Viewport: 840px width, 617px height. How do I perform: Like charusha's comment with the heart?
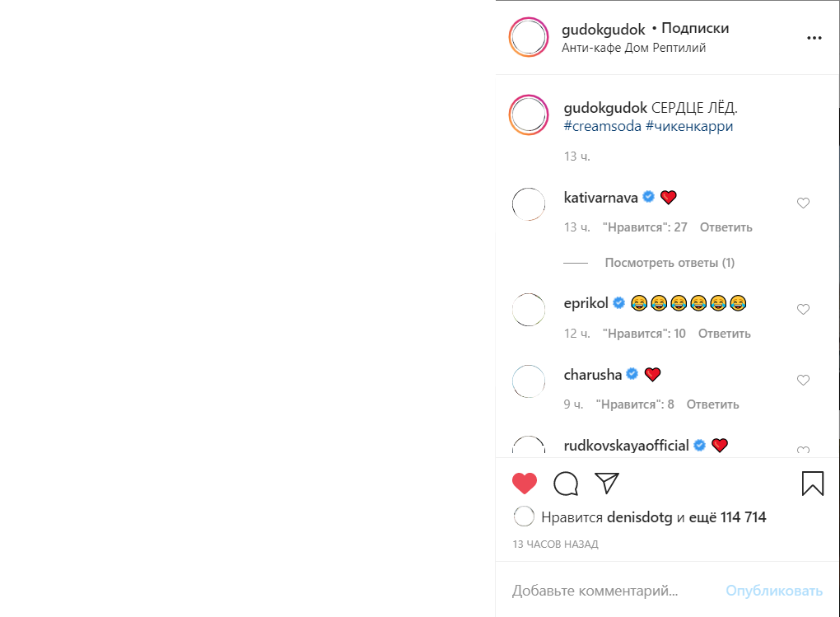click(803, 380)
